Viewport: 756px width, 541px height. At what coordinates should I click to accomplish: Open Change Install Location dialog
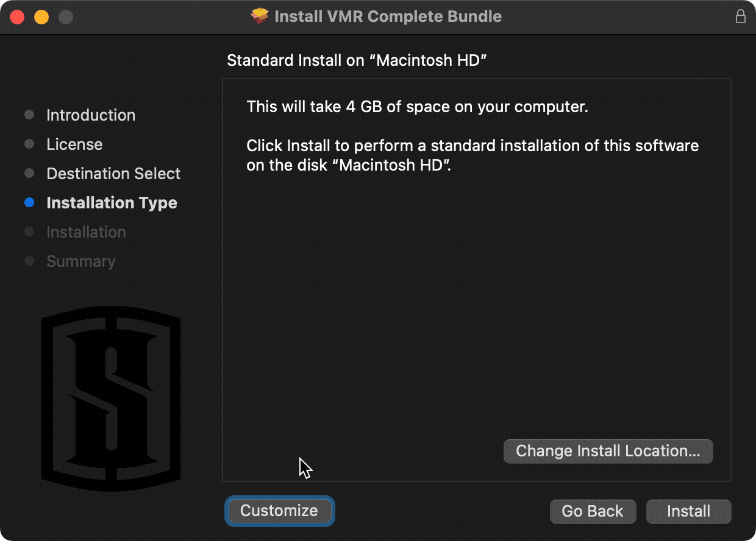608,451
